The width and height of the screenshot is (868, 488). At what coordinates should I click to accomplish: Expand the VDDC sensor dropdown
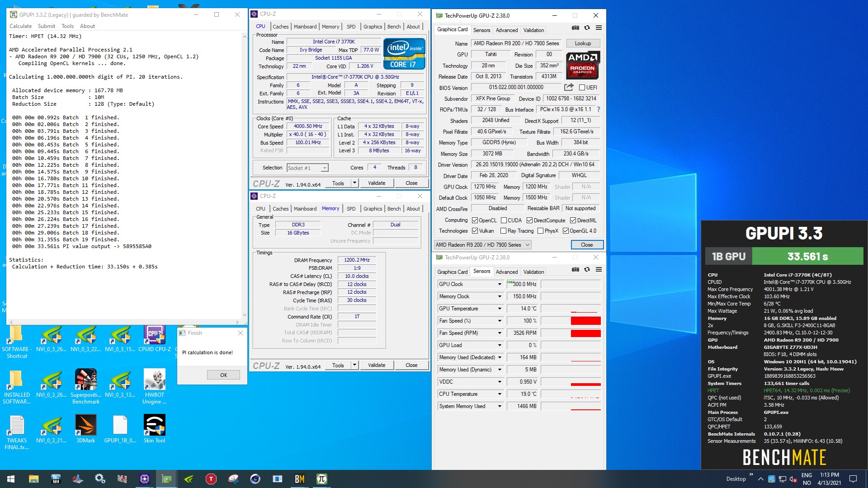[x=500, y=382]
